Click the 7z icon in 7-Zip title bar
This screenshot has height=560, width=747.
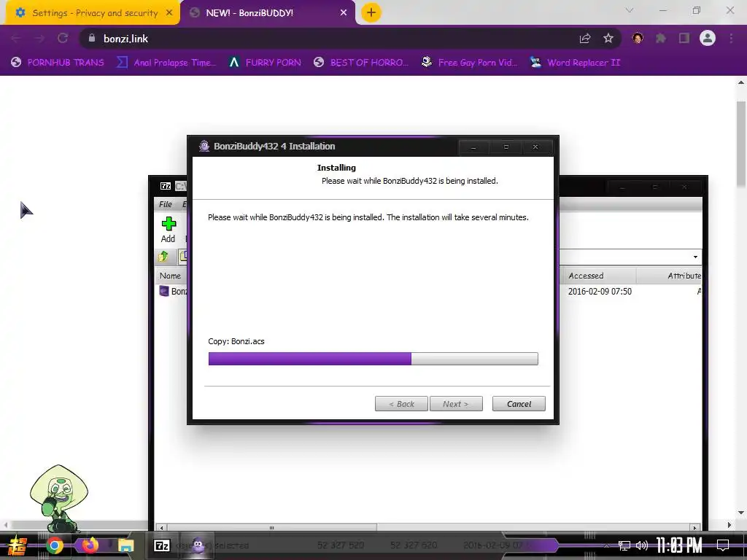pos(166,186)
